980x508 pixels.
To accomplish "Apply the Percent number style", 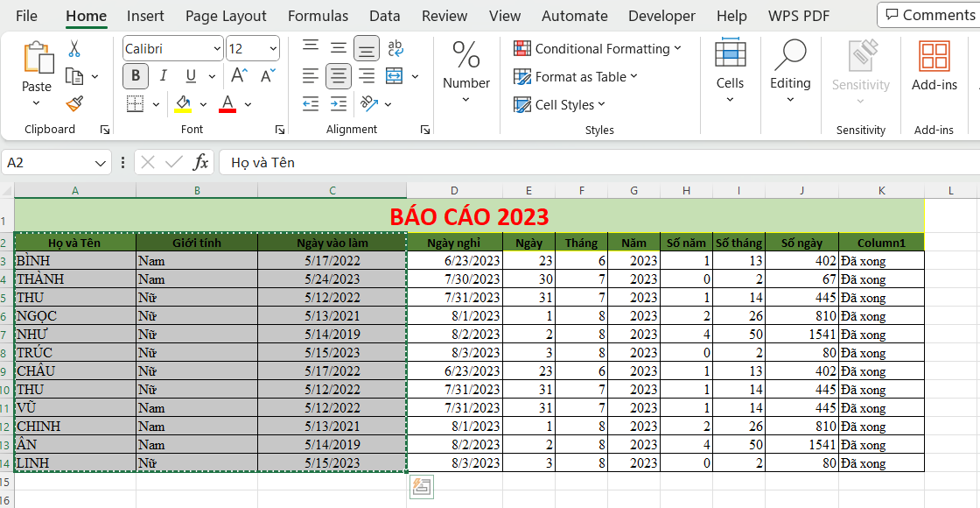I will (x=465, y=54).
